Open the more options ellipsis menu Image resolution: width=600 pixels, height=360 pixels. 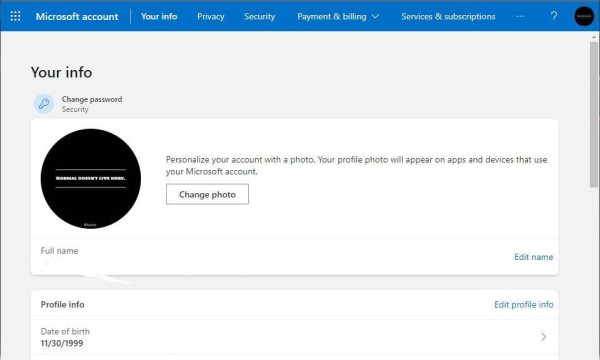pos(520,16)
